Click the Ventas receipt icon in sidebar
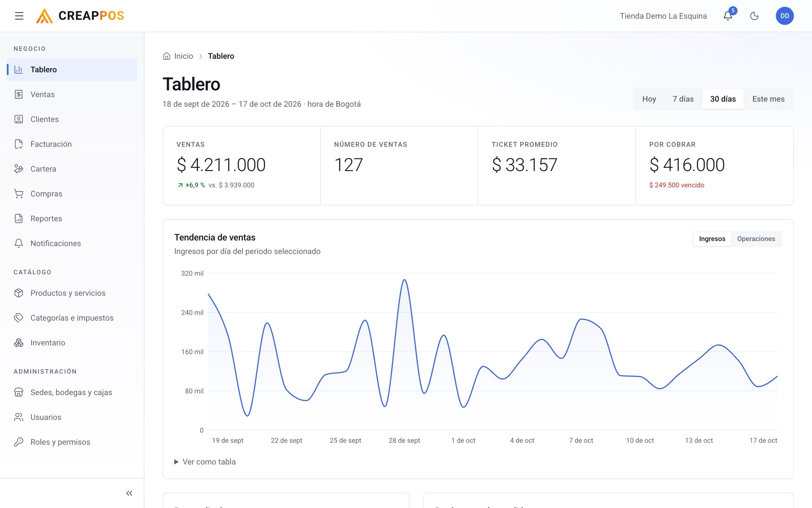 pyautogui.click(x=19, y=94)
